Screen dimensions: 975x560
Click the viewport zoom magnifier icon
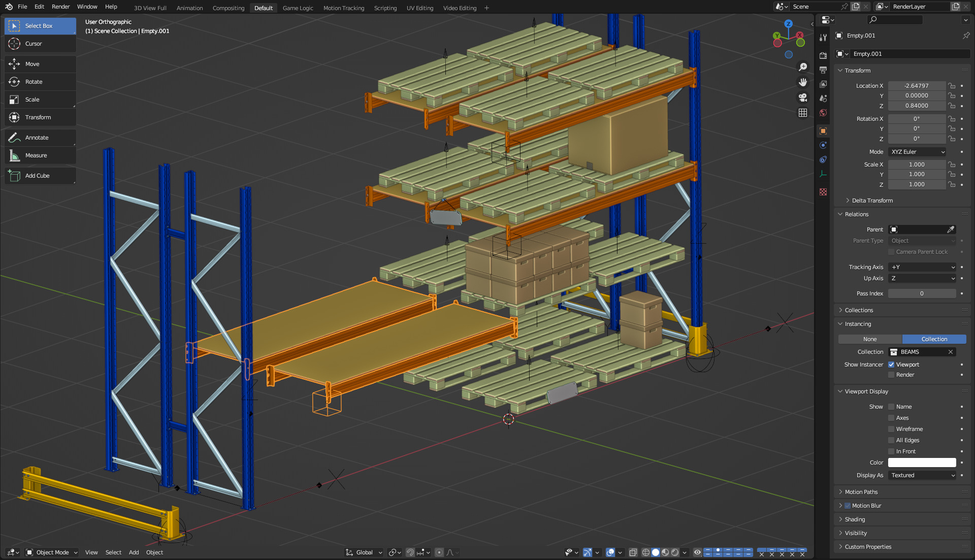click(x=803, y=67)
